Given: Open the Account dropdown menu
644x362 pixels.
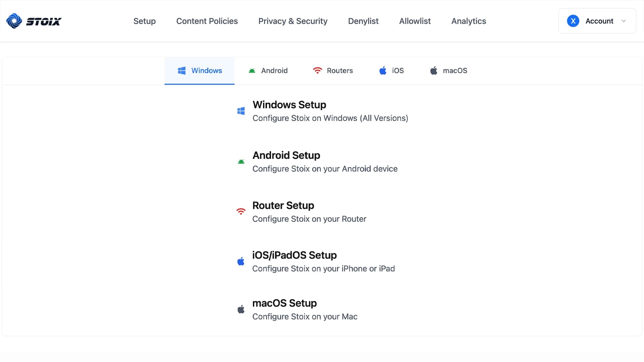Looking at the screenshot, I should (x=599, y=21).
